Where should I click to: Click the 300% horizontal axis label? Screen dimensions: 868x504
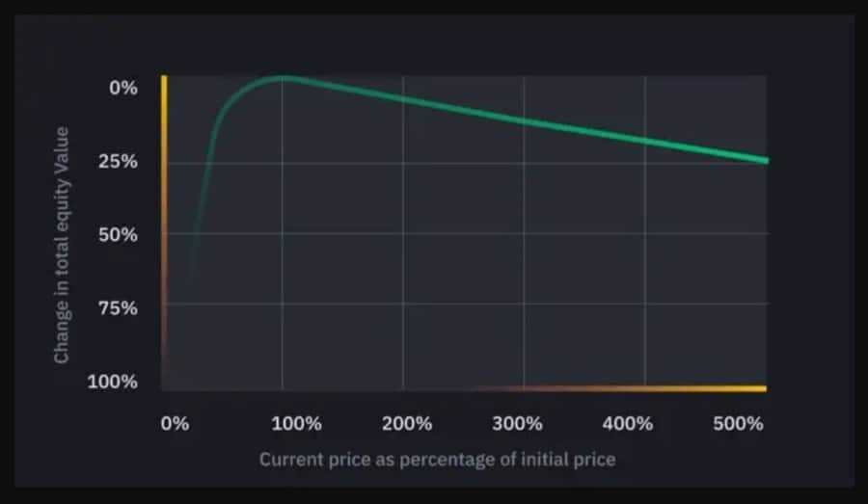[518, 424]
